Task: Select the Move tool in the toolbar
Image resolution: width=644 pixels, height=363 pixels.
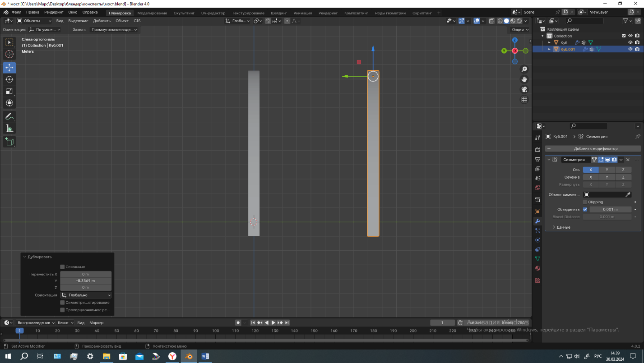Action: [x=9, y=68]
